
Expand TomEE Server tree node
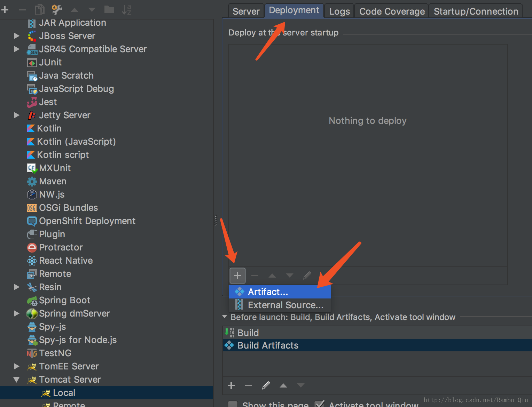tap(16, 366)
